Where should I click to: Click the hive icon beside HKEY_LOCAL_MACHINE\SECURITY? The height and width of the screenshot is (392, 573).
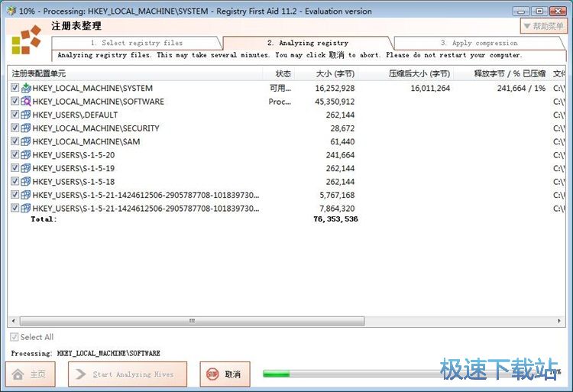[26, 128]
